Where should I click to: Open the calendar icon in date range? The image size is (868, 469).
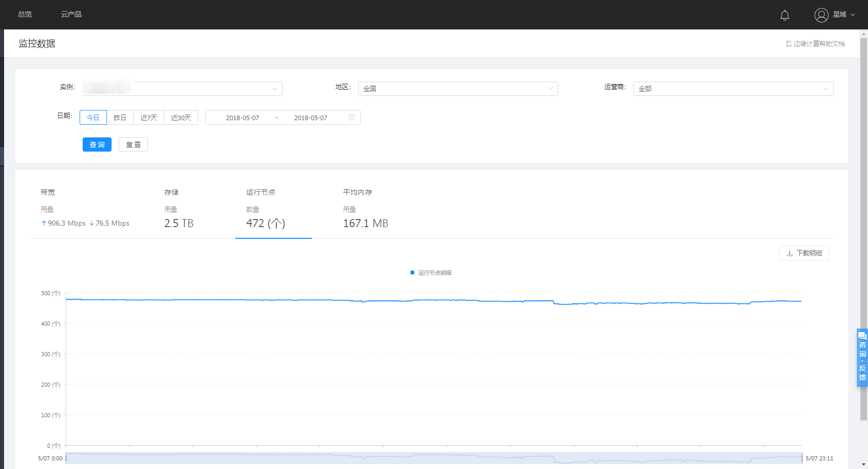pyautogui.click(x=352, y=118)
